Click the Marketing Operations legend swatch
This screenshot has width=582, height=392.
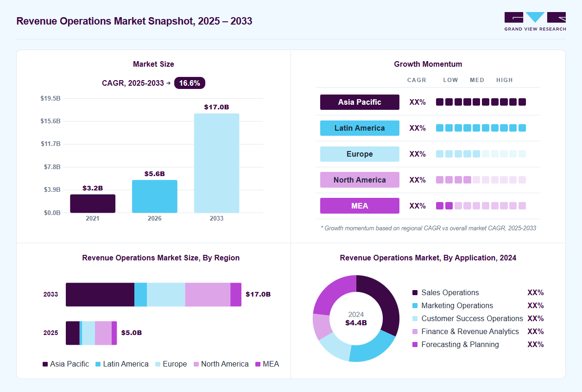[415, 306]
